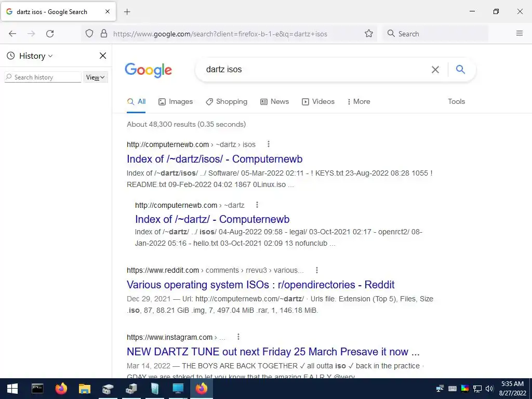Open File Explorer from the taskbar
Image resolution: width=532 pixels, height=399 pixels.
[x=85, y=389]
